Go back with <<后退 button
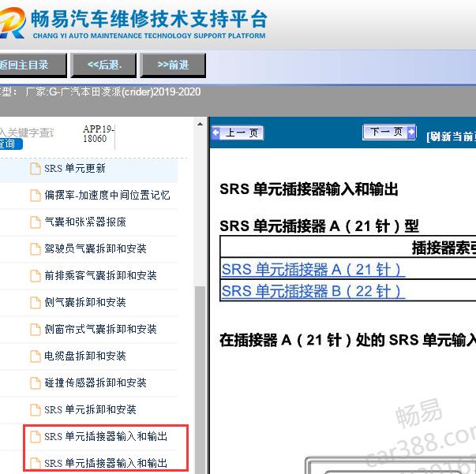 click(x=104, y=65)
